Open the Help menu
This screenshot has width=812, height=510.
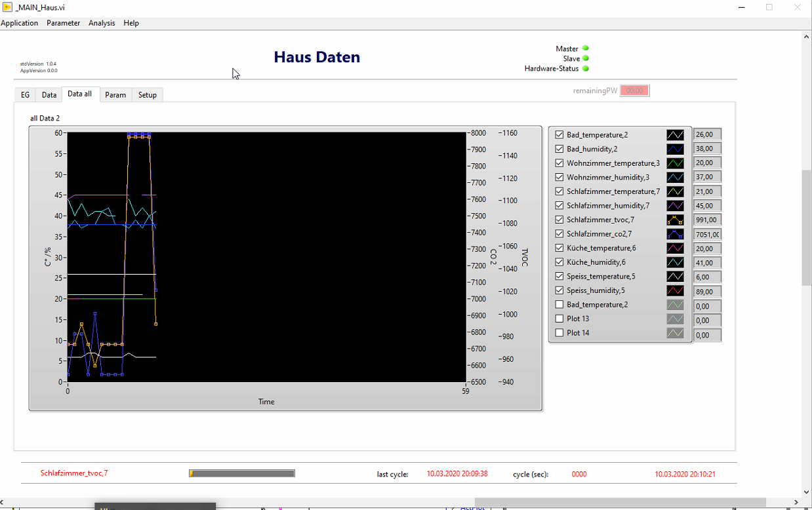click(x=131, y=23)
